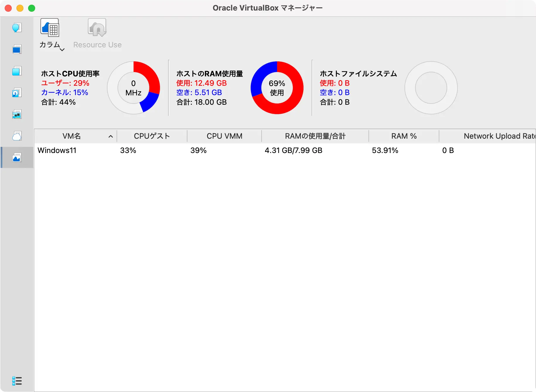The image size is (536, 392).
Task: Open the Media manager disk icon
Action: [x=17, y=93]
